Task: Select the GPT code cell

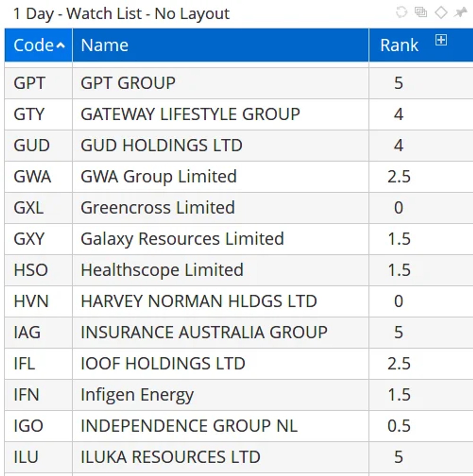Action: tap(38, 83)
